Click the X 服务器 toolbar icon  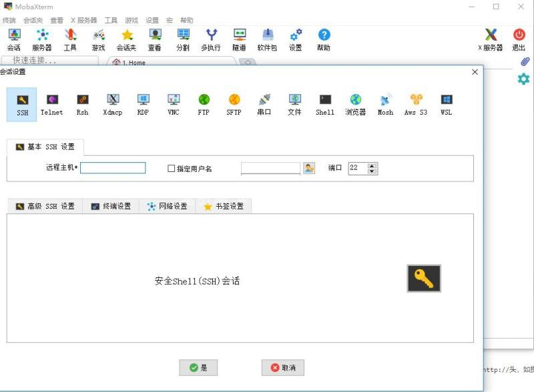pyautogui.click(x=491, y=40)
